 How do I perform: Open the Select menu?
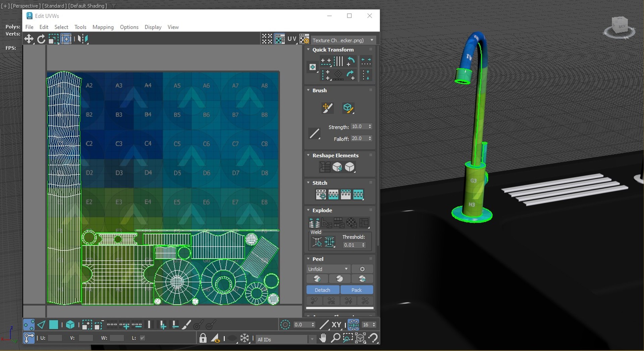tap(61, 27)
